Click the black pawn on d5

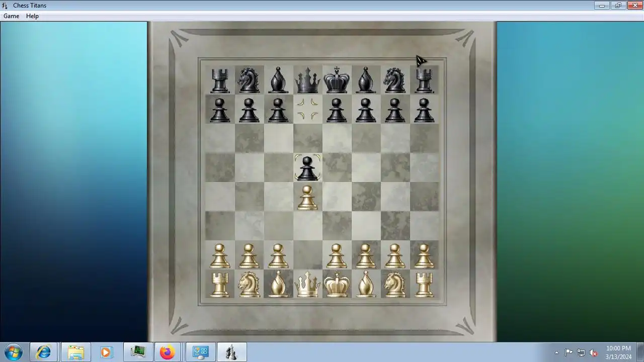click(307, 168)
